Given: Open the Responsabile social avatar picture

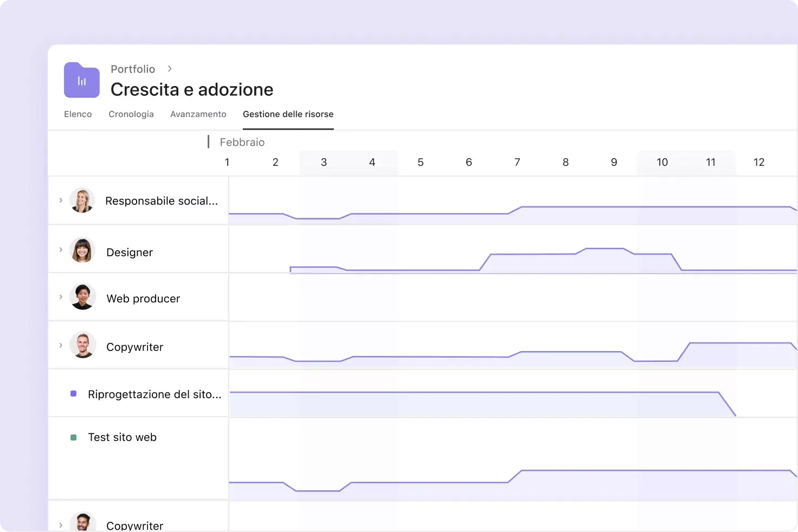Looking at the screenshot, I should point(82,200).
